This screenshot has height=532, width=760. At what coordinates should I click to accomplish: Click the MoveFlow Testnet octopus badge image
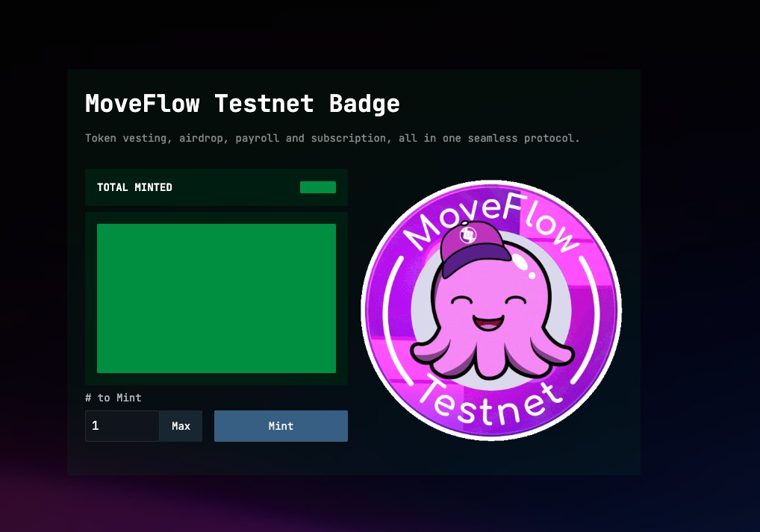click(x=491, y=310)
